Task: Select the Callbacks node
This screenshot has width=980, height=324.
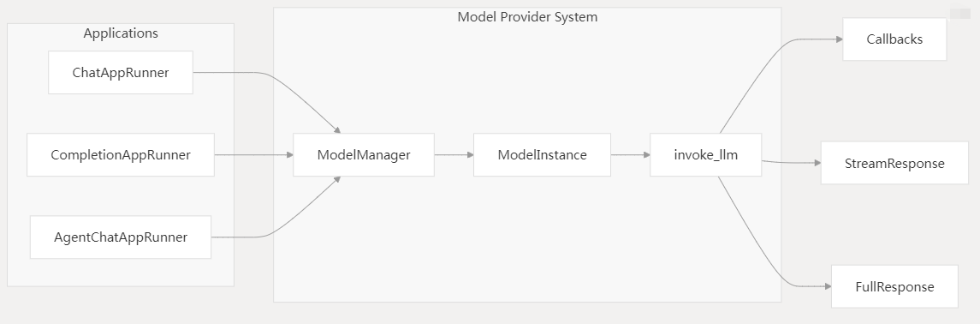Action: (894, 39)
